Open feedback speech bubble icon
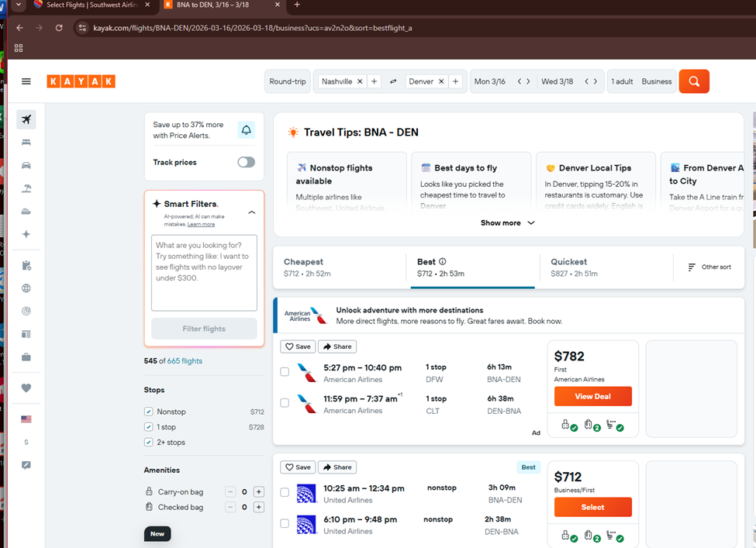This screenshot has width=756, height=548. [x=26, y=465]
